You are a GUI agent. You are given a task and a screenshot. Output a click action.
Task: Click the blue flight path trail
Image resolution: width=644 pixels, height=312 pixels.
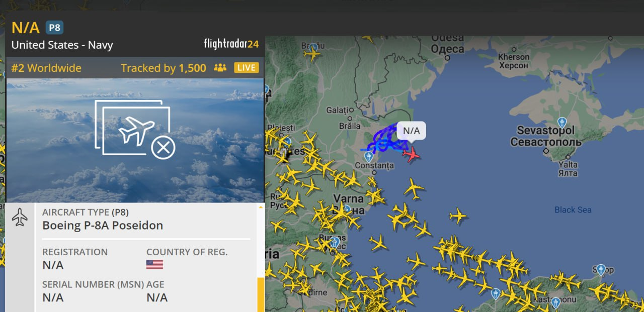[x=385, y=141]
